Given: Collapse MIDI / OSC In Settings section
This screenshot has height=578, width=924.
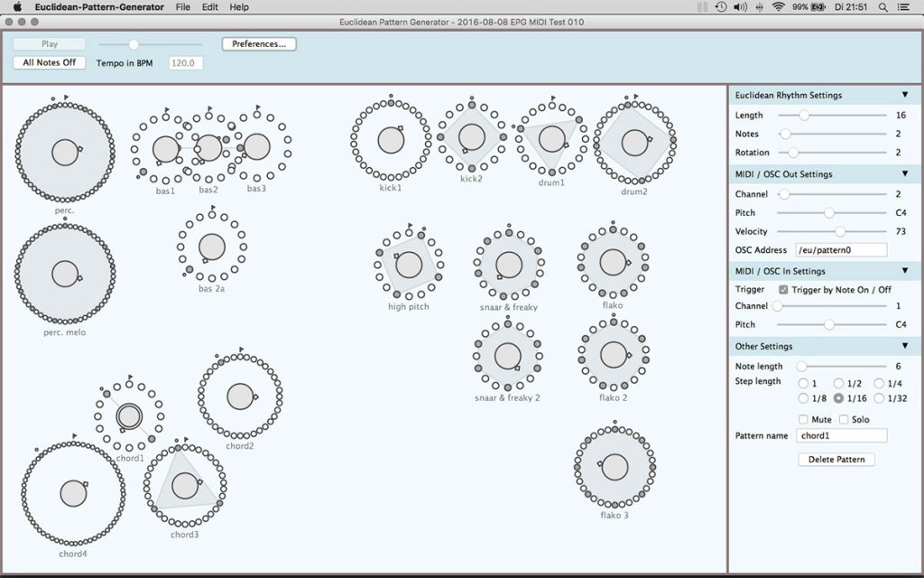Looking at the screenshot, I should coord(904,271).
